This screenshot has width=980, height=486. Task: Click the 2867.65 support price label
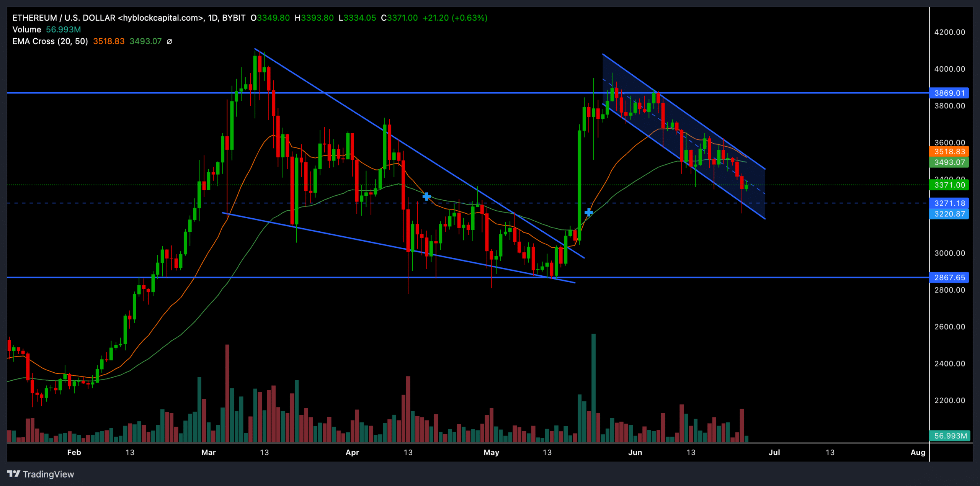pyautogui.click(x=949, y=277)
